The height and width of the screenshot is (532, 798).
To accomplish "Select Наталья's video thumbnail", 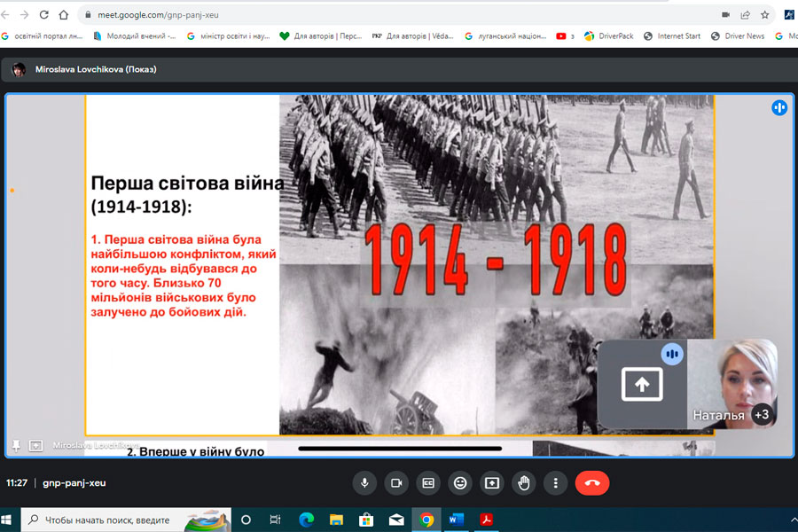I will click(730, 383).
